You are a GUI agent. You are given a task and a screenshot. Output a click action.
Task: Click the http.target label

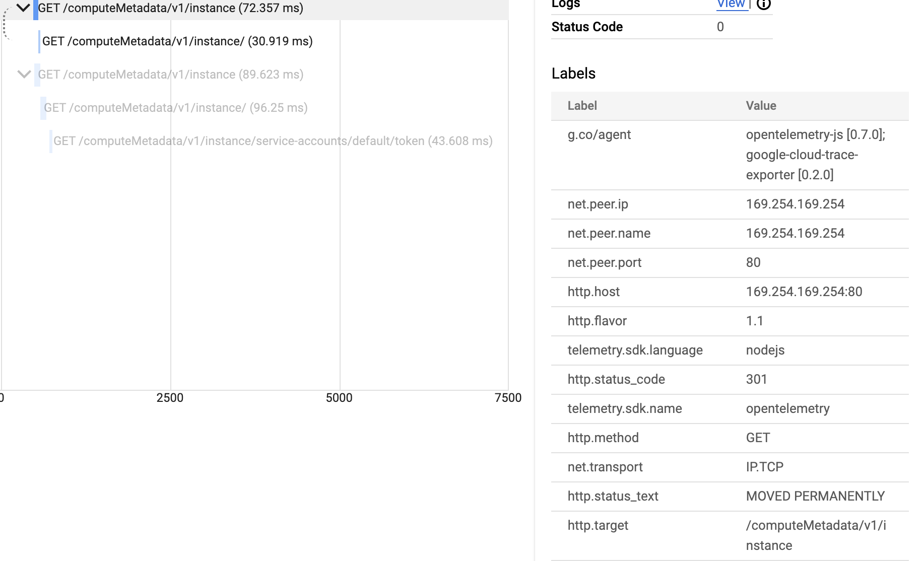click(598, 525)
